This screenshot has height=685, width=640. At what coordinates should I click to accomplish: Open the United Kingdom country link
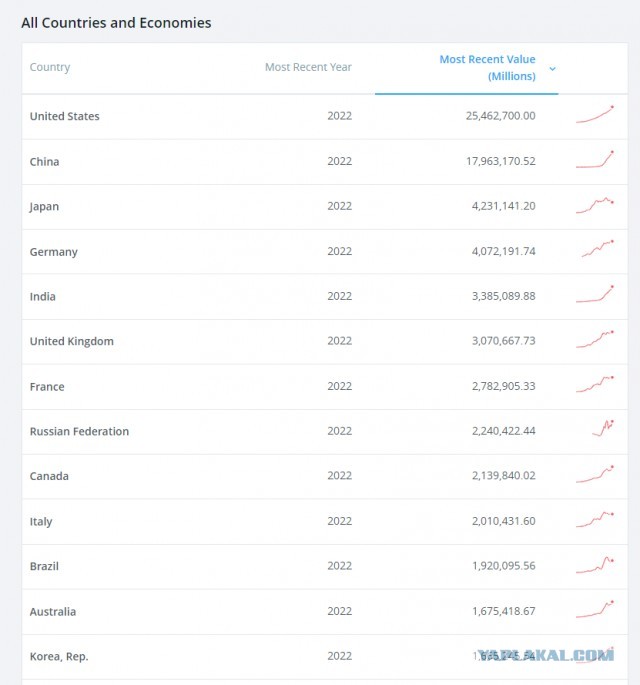pyautogui.click(x=72, y=341)
